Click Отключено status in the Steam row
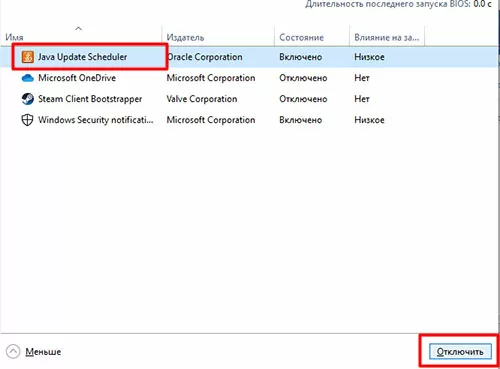 [303, 99]
